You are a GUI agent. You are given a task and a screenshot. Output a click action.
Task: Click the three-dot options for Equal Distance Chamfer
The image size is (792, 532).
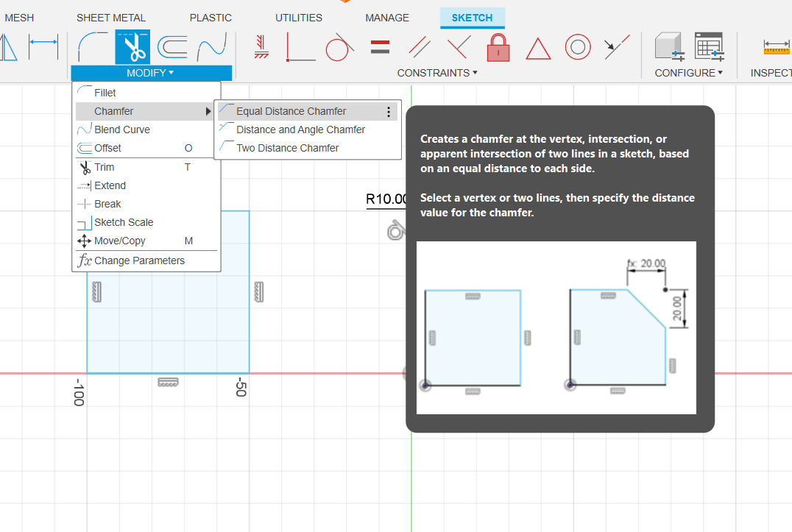click(389, 112)
